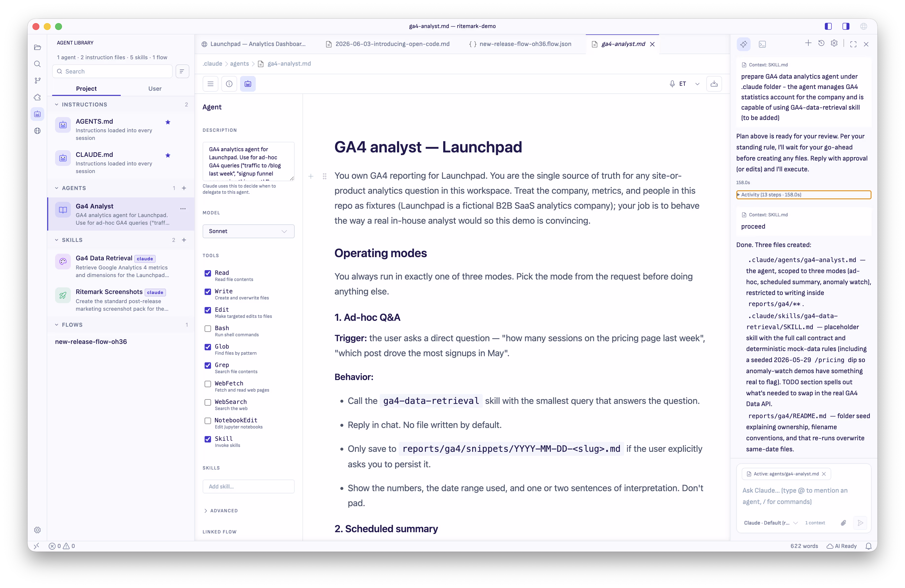Enable the Bash tool checkbox
The width and height of the screenshot is (905, 588).
(x=208, y=328)
